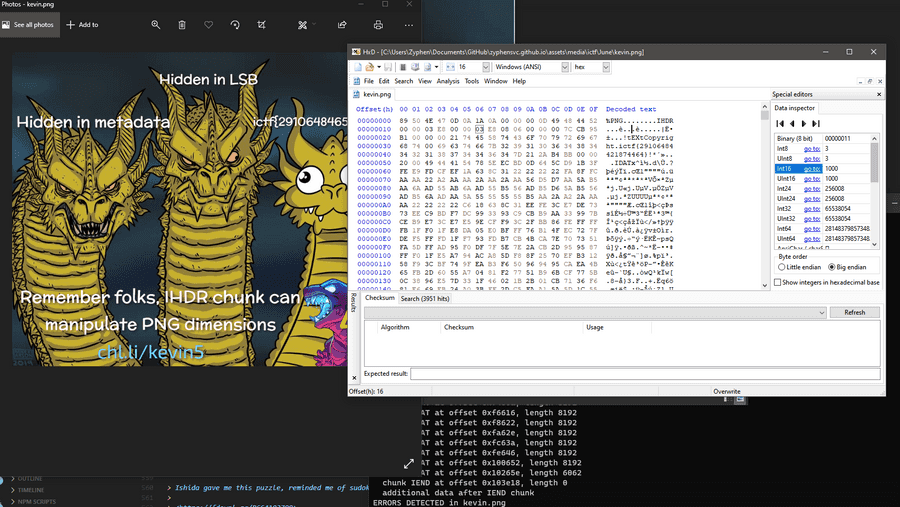The image size is (900, 507).
Task: Click the Expected result input field
Action: click(644, 374)
